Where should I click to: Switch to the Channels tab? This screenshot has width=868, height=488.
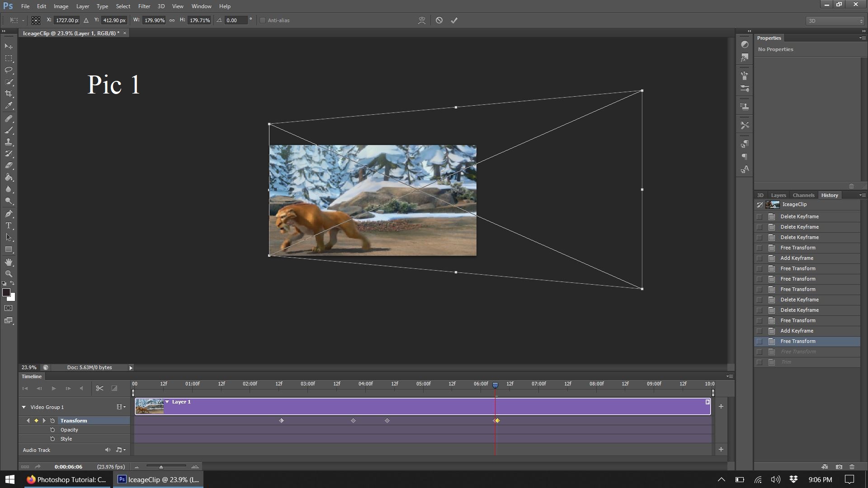pos(803,195)
